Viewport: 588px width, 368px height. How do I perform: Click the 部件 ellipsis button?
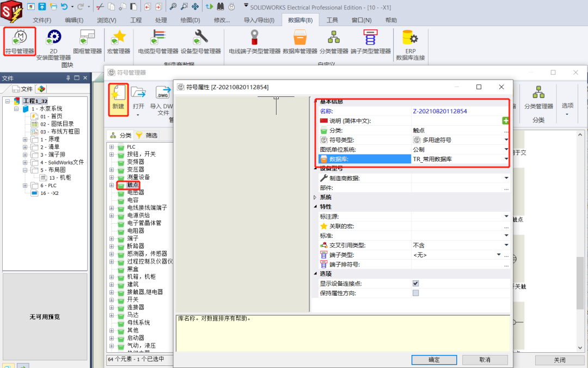click(x=506, y=188)
